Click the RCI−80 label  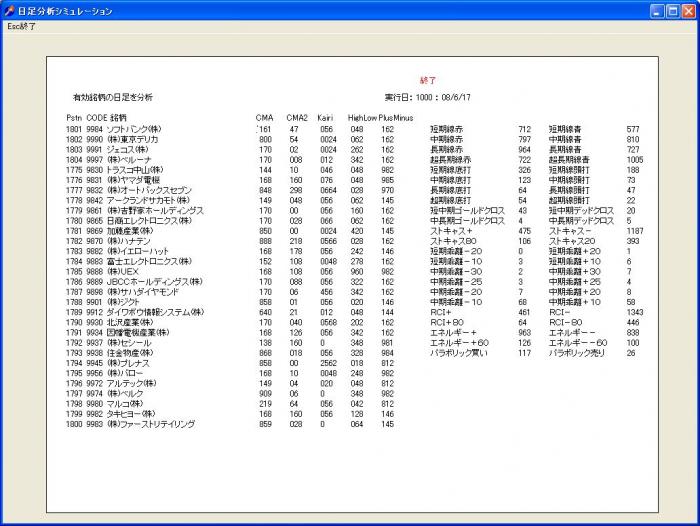(566, 322)
